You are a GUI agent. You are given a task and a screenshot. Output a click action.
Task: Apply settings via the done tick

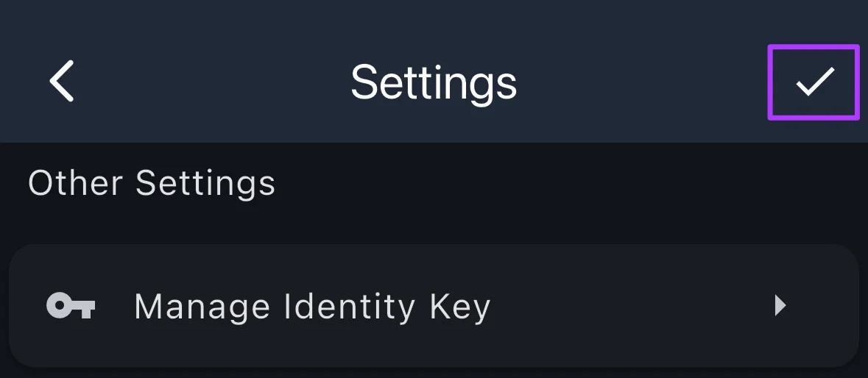click(814, 82)
